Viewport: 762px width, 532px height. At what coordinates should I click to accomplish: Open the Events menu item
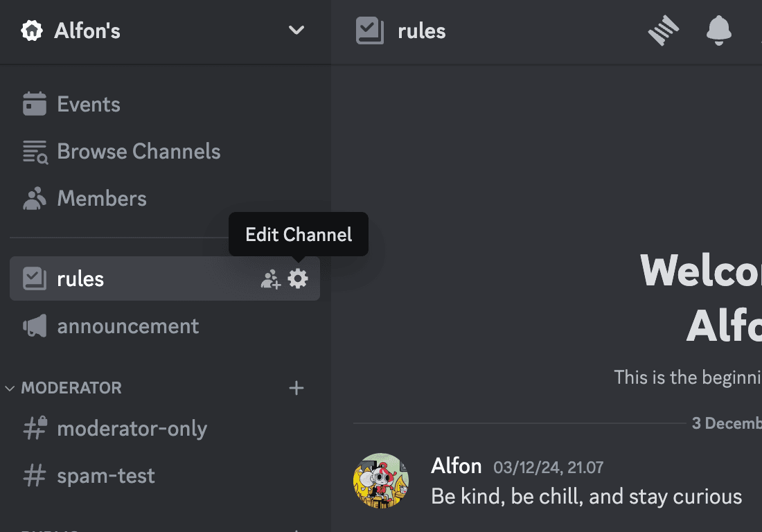pyautogui.click(x=89, y=105)
